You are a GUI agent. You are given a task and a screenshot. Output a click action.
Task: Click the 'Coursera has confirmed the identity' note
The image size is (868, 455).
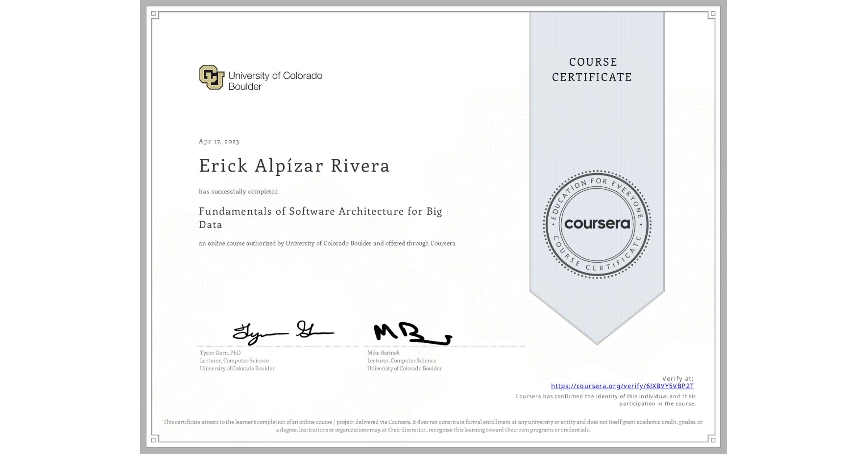(605, 400)
